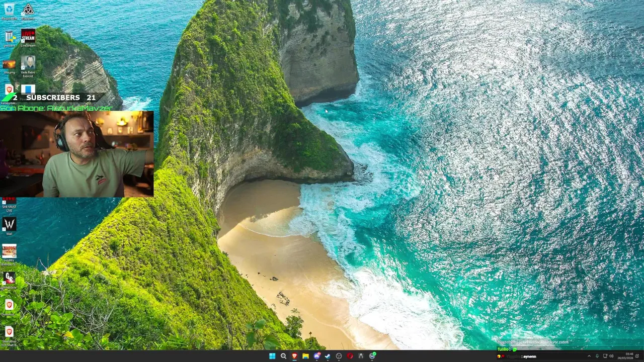Select the Steelseries 2026 Mart file
The image size is (644, 362).
point(9,335)
